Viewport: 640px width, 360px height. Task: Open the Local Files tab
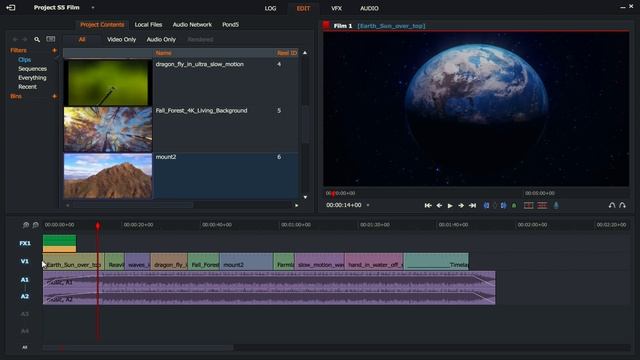point(148,24)
